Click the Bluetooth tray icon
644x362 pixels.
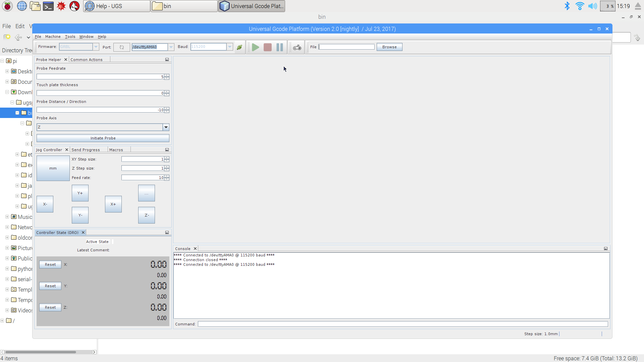pyautogui.click(x=567, y=6)
